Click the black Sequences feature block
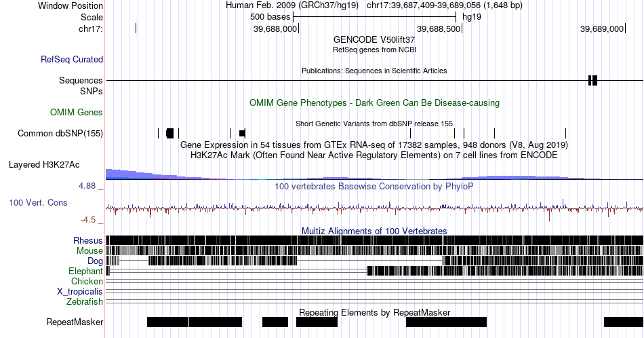 coord(592,80)
